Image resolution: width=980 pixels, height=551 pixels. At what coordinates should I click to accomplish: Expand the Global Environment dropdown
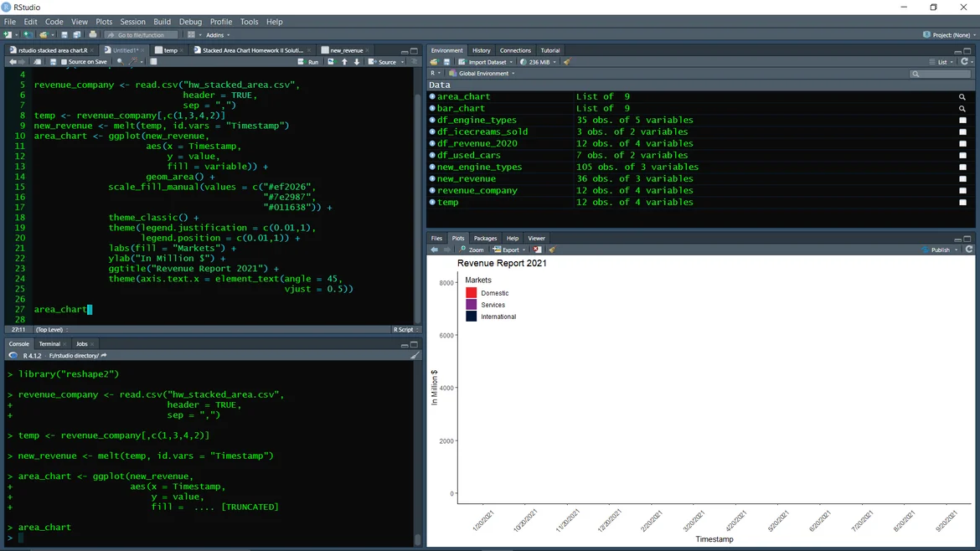(486, 74)
